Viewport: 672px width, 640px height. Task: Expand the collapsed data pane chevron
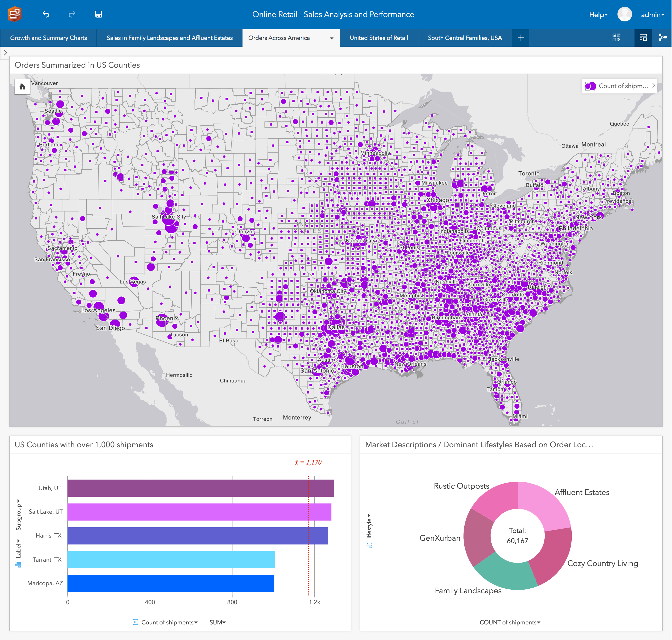click(5, 53)
